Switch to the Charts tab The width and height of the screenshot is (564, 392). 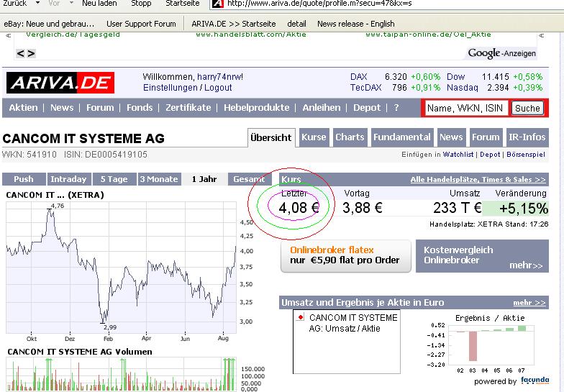(350, 137)
